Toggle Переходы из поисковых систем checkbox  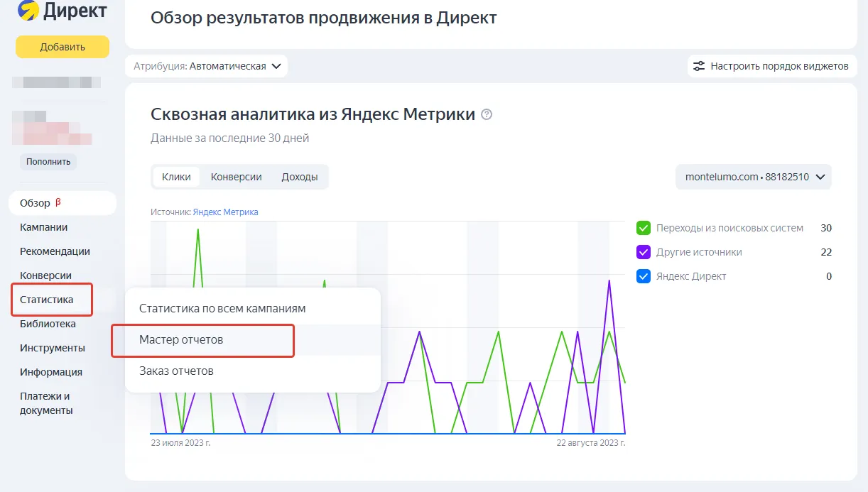click(644, 228)
